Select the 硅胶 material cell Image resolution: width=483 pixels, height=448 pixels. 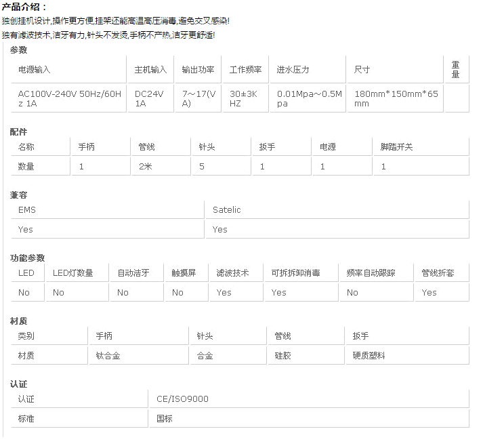[x=306, y=356]
